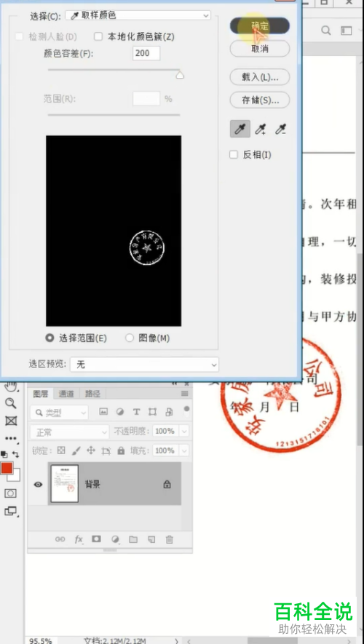This screenshot has height=644, width=364.
Task: Select the Zoom tool in toolbar
Action: [11, 403]
